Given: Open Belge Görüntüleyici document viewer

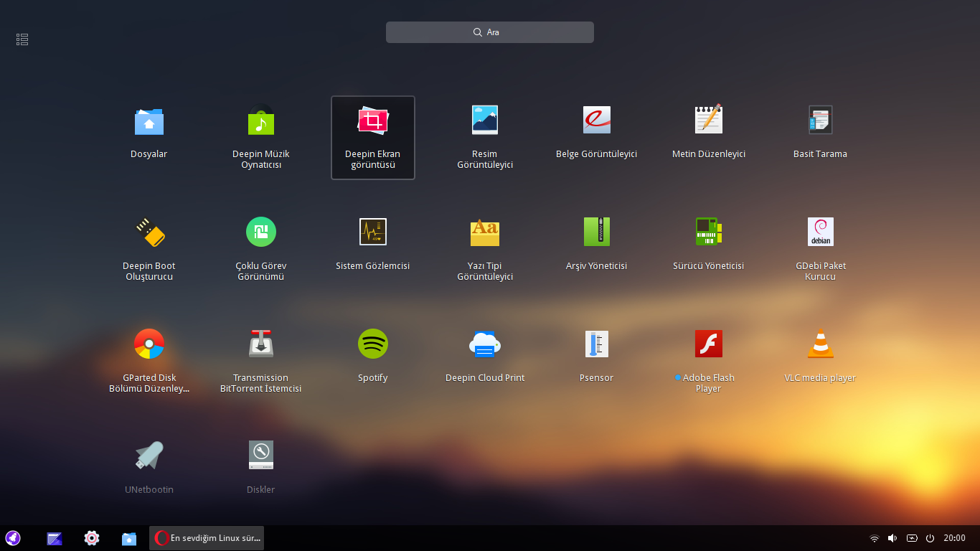Looking at the screenshot, I should point(597,121).
